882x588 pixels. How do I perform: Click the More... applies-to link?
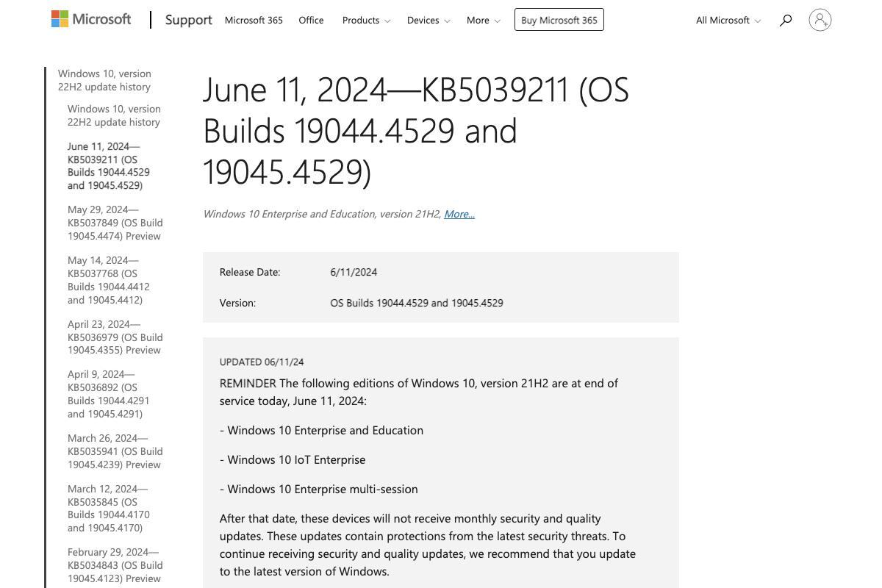459,214
